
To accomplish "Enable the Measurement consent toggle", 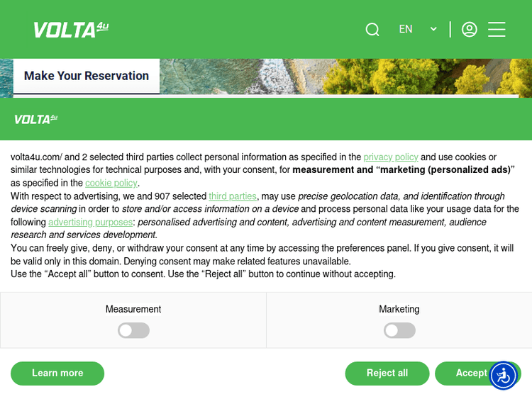I will (133, 330).
